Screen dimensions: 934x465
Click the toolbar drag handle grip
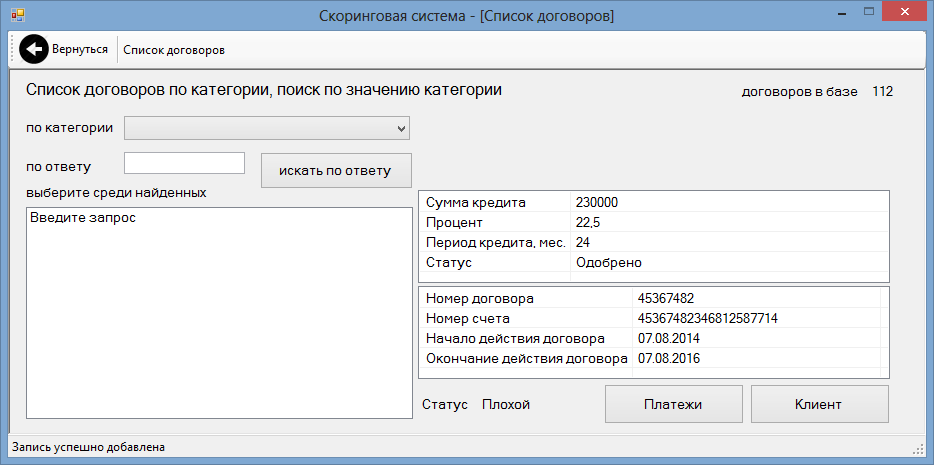13,50
